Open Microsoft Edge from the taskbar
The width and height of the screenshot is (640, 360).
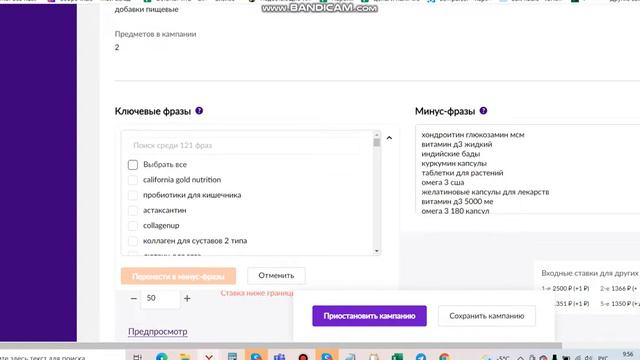[x=162, y=357]
